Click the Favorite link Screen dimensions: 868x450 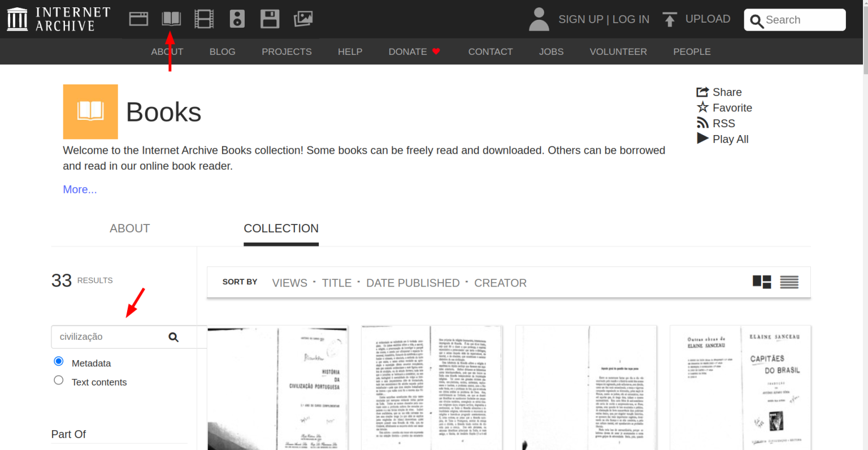click(x=732, y=108)
